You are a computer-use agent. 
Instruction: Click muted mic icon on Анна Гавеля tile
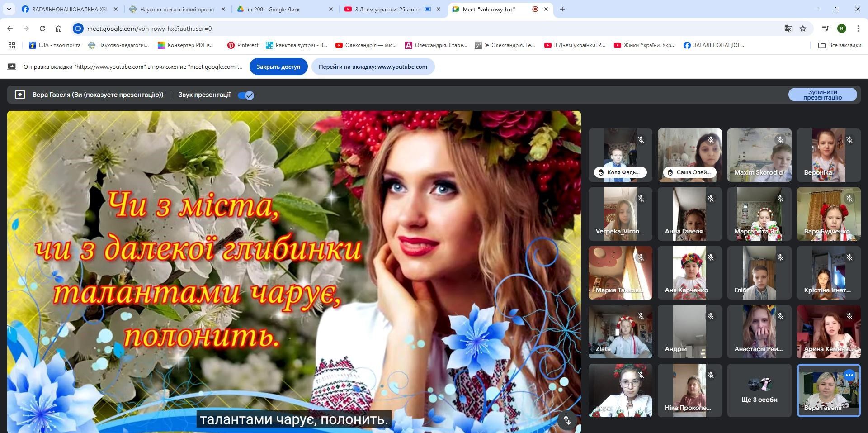click(x=711, y=199)
